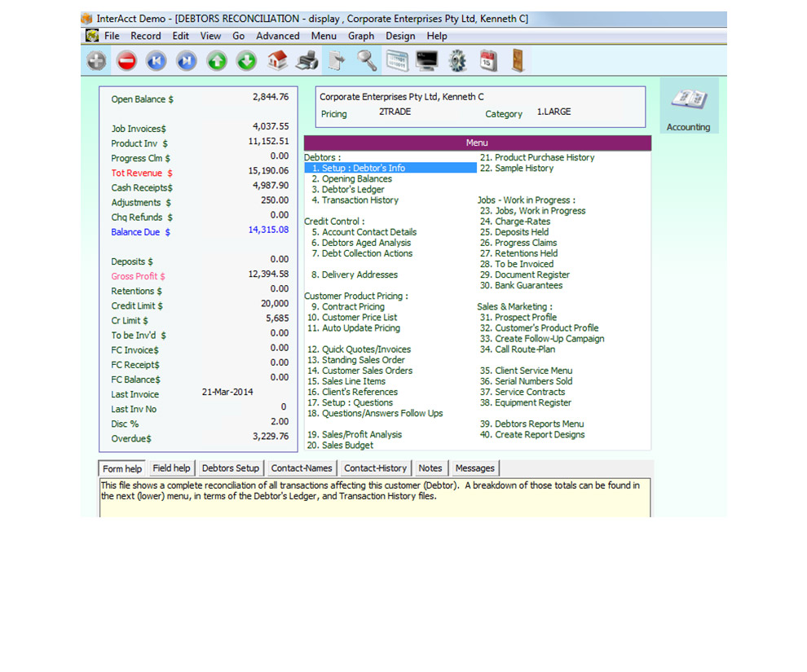Select 14. Customer Sales Orders
Image resolution: width=807 pixels, height=672 pixels.
click(x=359, y=371)
